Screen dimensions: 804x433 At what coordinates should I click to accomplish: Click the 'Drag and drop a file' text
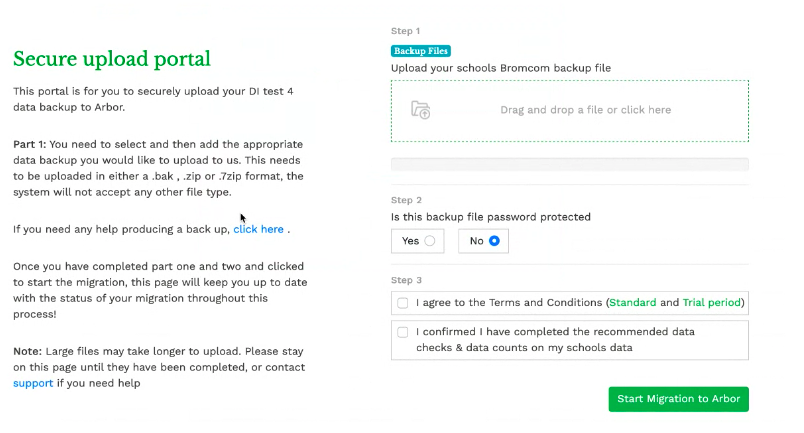[x=585, y=110]
